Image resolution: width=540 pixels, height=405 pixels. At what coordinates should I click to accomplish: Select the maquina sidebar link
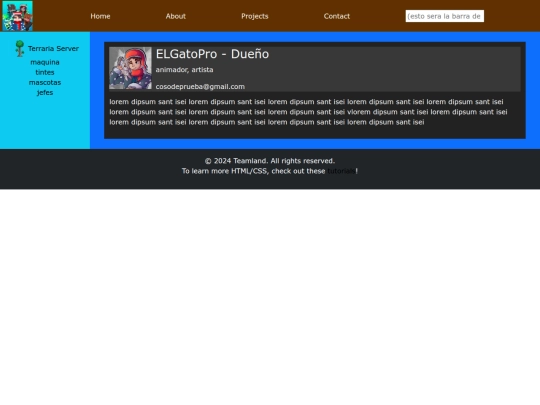[45, 62]
